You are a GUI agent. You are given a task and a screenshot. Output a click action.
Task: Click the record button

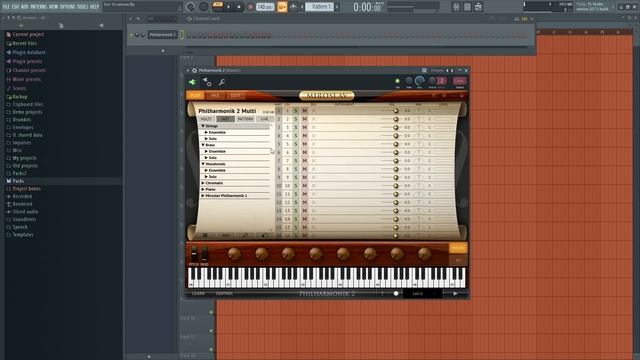[x=250, y=7]
